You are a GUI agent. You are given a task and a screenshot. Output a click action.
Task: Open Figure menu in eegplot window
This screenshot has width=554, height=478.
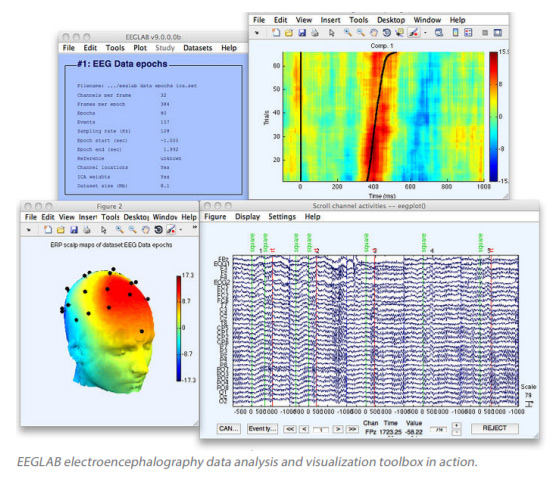tap(215, 217)
